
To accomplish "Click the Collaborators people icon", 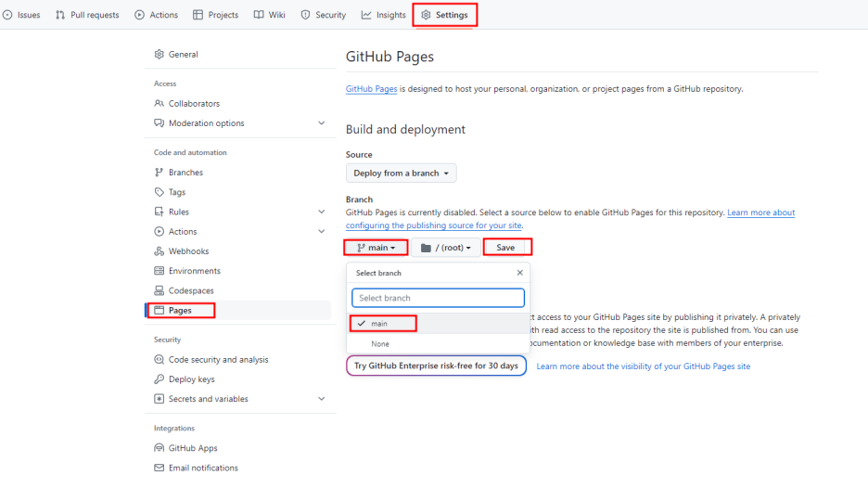I will [160, 104].
